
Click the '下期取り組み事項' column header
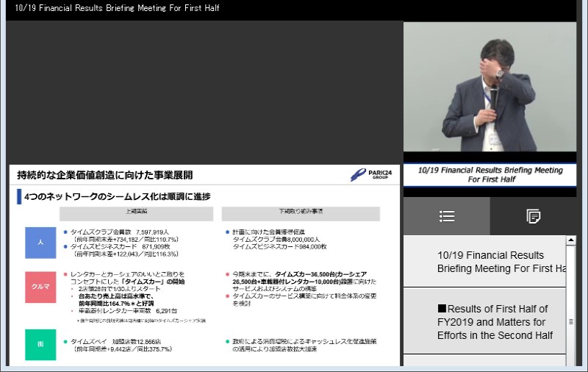click(x=301, y=213)
